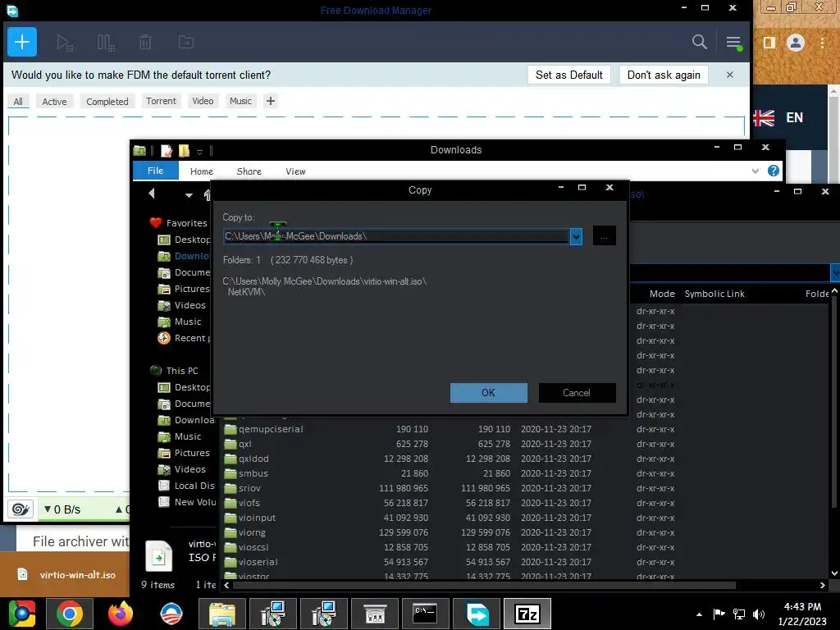Click the horizontal scrollbar right arrow in 7-Zip list

pyautogui.click(x=823, y=586)
